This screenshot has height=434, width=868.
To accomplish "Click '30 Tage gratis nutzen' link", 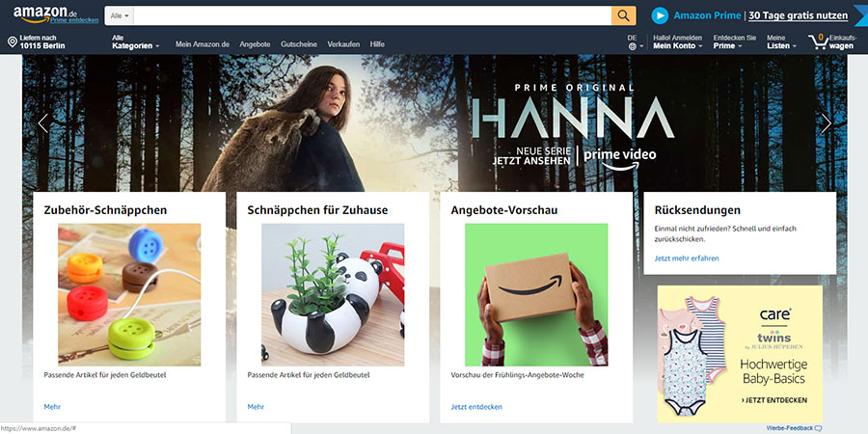I will 798,15.
